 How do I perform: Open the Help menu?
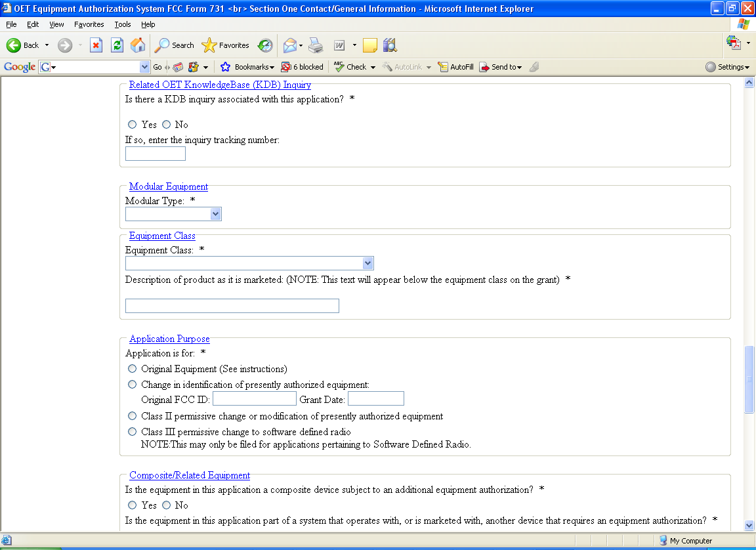pyautogui.click(x=148, y=24)
